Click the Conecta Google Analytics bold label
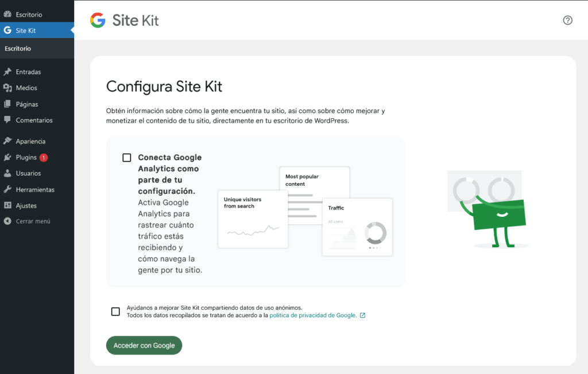The width and height of the screenshot is (588, 374). (x=169, y=174)
